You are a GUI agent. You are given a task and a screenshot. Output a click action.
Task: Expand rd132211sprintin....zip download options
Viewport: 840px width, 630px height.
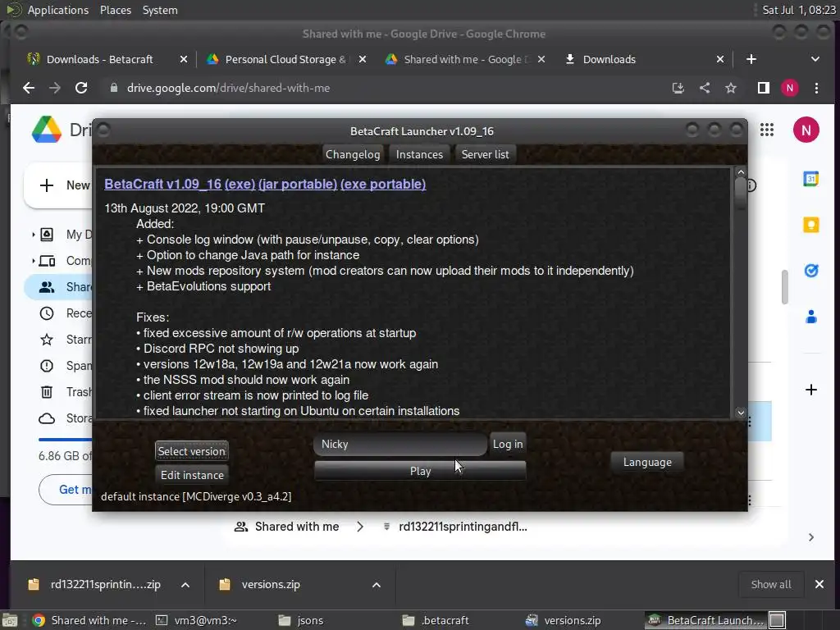185,584
